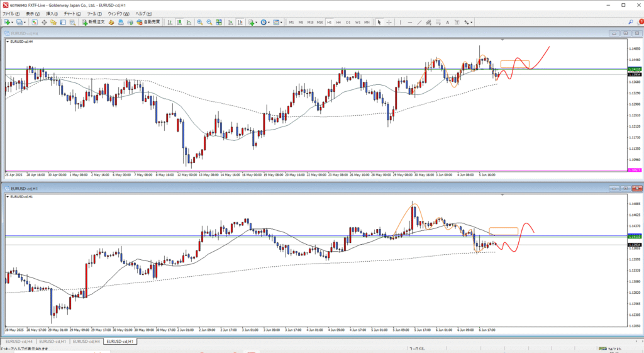Open the notifications chat icon
This screenshot has height=353, width=644.
(640, 22)
